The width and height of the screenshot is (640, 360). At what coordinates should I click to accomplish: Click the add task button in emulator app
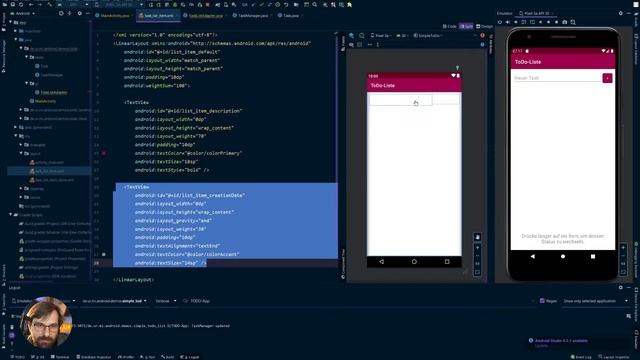pos(607,78)
